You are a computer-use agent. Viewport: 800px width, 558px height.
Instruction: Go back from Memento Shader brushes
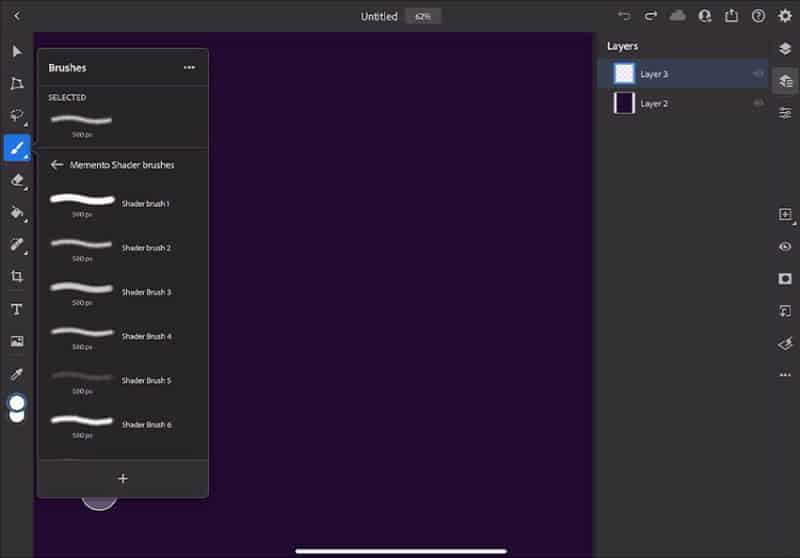(57, 164)
